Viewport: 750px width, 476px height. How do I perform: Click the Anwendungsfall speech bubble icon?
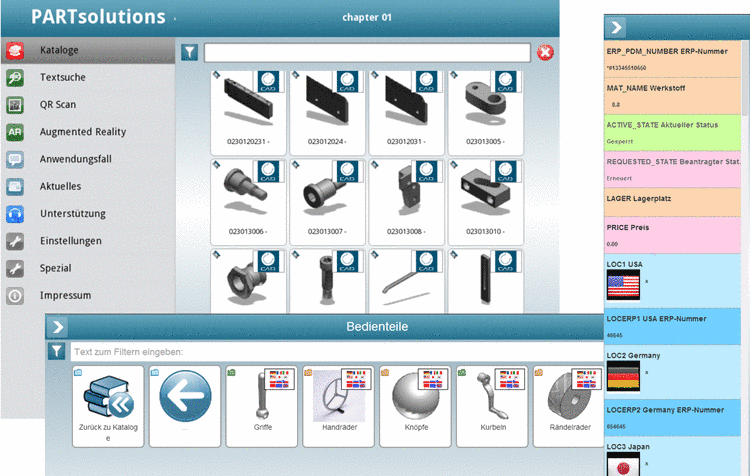[x=15, y=159]
